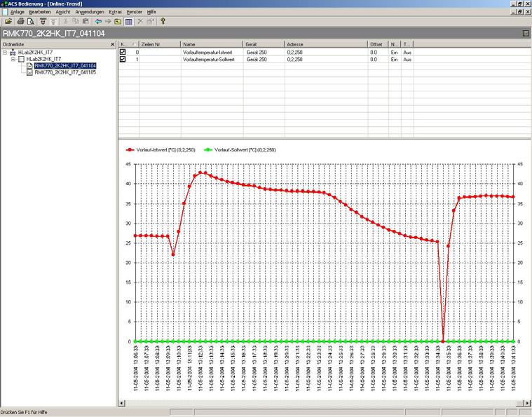This screenshot has height=417, width=532.
Task: Click the red data point at zero
Action: 443,341
